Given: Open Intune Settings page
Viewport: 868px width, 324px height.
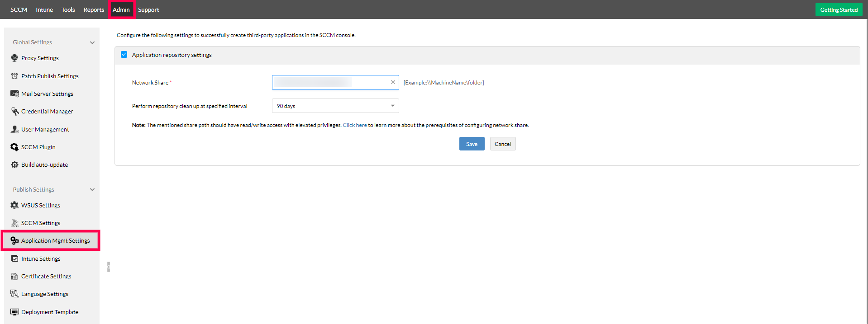Looking at the screenshot, I should pyautogui.click(x=41, y=258).
